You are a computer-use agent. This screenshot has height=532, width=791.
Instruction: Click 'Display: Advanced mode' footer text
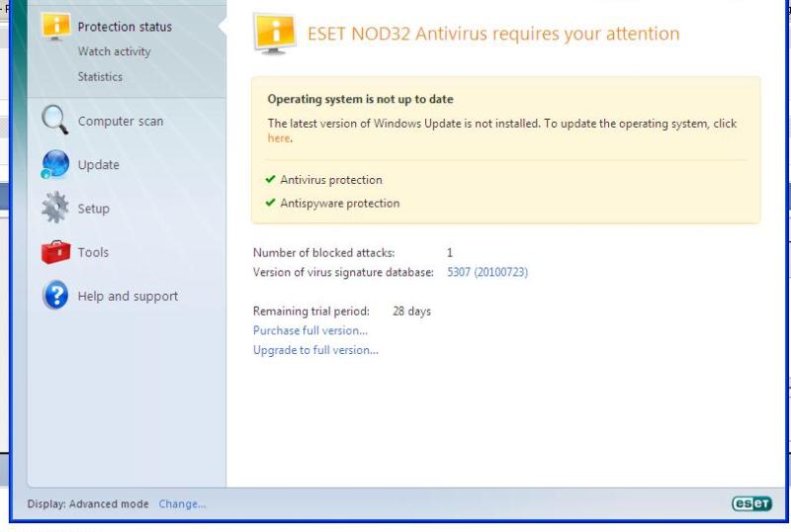tap(88, 503)
